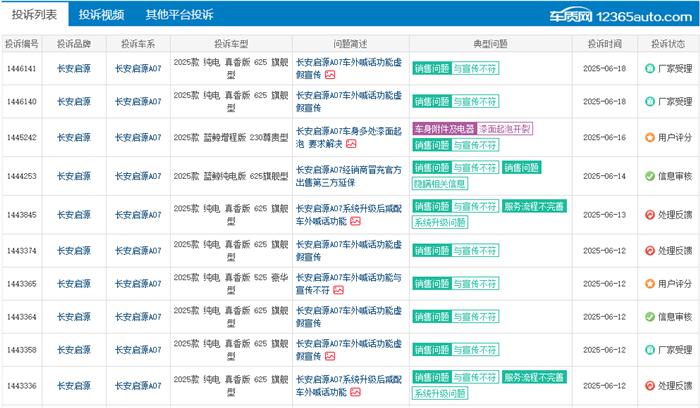Click series 长安启源A07 in row 1444253

138,176
